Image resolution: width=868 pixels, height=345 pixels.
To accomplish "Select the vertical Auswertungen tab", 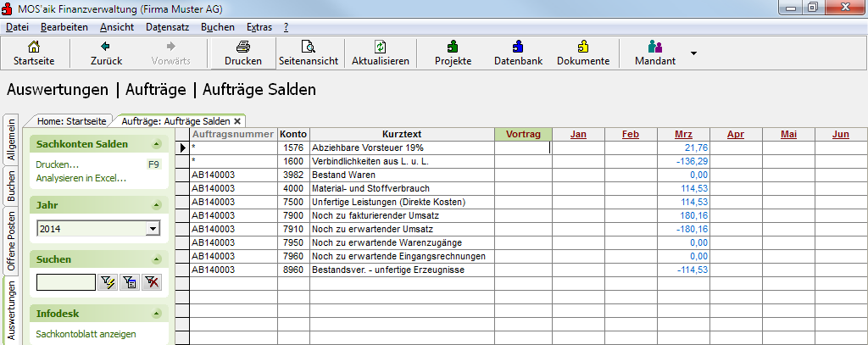I will [x=12, y=309].
